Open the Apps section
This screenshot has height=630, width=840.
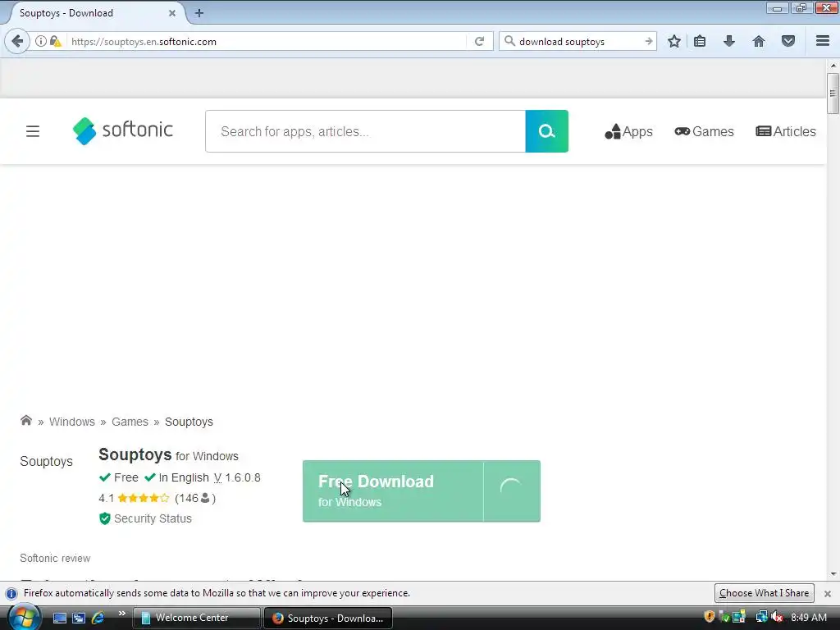[x=628, y=131]
